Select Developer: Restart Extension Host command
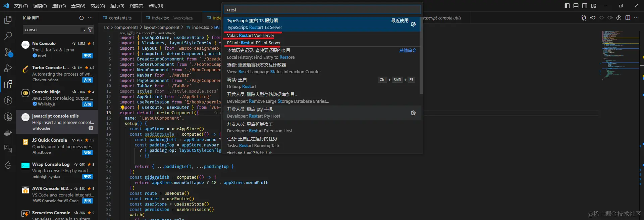This screenshot has height=220, width=644. (321, 127)
